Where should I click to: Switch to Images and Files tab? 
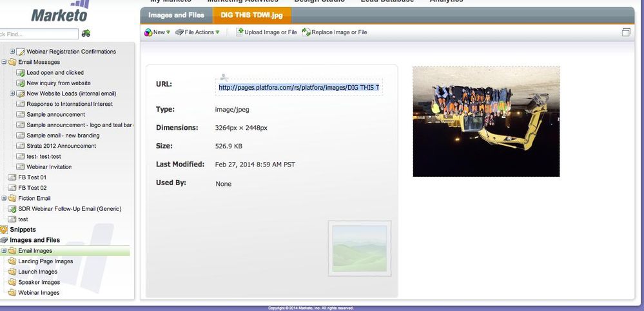pyautogui.click(x=176, y=15)
